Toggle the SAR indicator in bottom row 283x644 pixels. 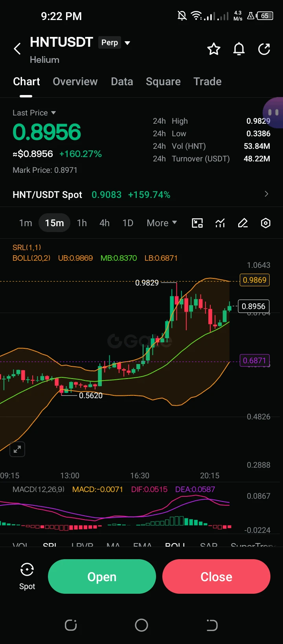(x=209, y=545)
